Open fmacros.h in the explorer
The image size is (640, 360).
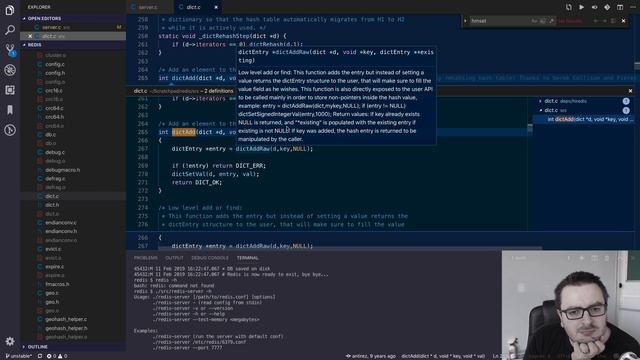(x=57, y=284)
